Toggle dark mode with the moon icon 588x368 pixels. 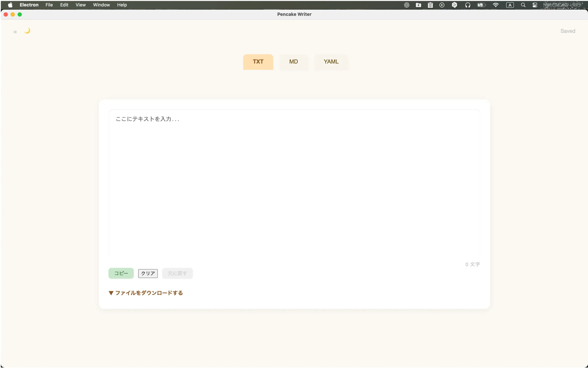pos(27,31)
